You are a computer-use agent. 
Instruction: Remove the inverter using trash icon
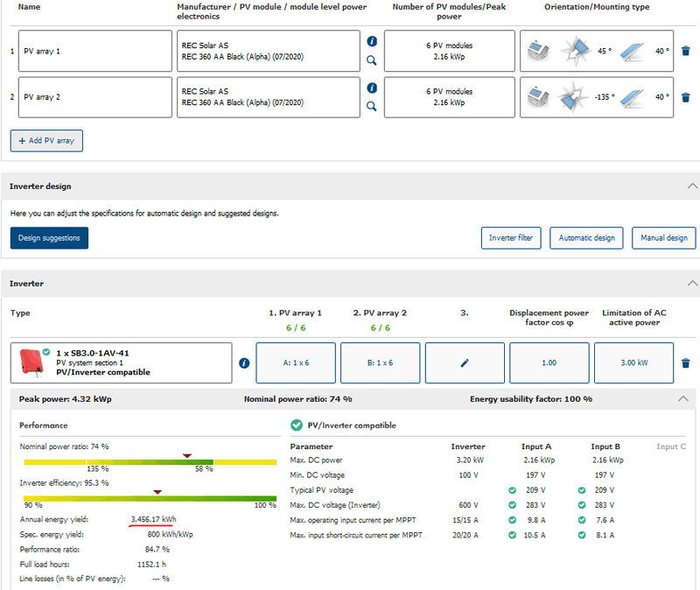[686, 363]
